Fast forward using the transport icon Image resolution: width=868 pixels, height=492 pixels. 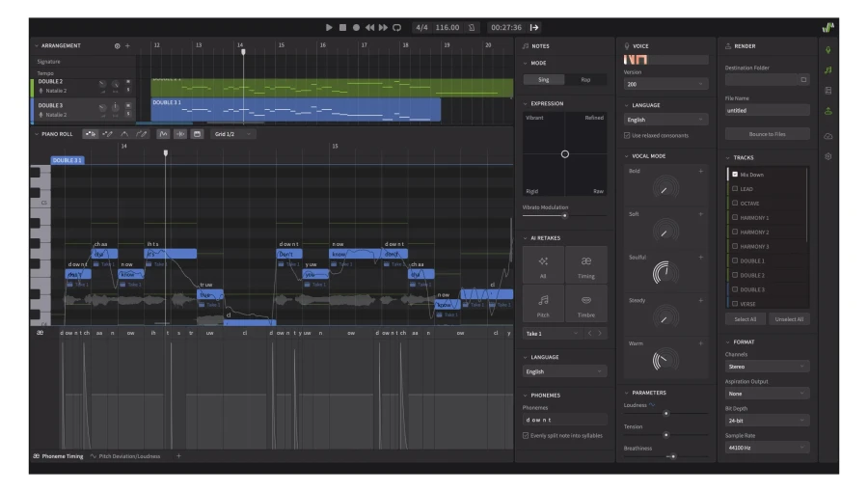[383, 27]
